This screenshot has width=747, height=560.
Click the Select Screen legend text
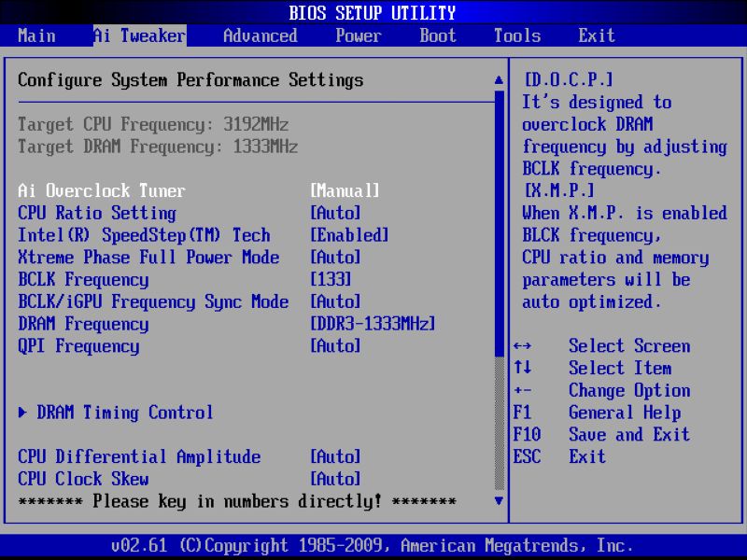629,346
